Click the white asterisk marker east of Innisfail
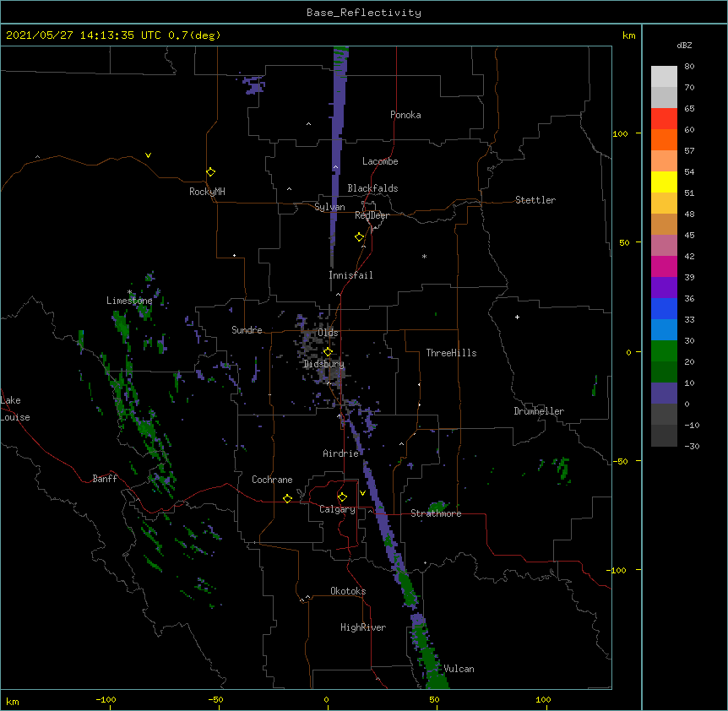This screenshot has height=711, width=728. tap(424, 256)
